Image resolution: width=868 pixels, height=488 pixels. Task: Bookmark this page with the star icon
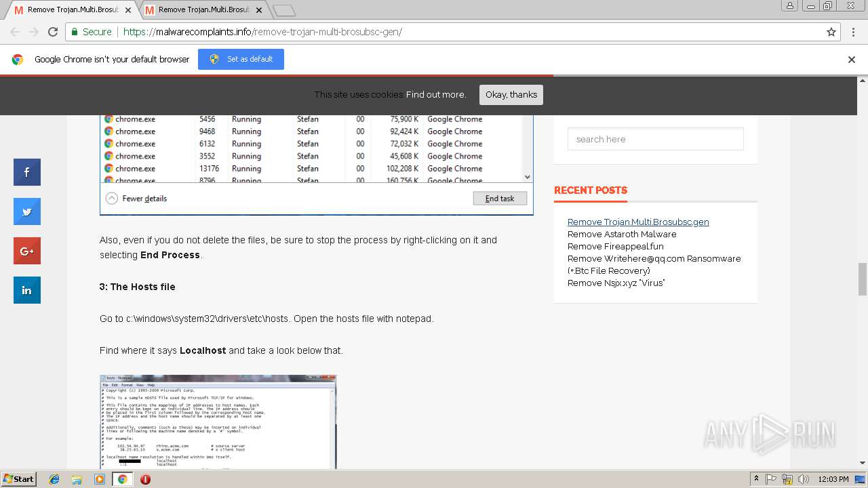click(x=831, y=32)
